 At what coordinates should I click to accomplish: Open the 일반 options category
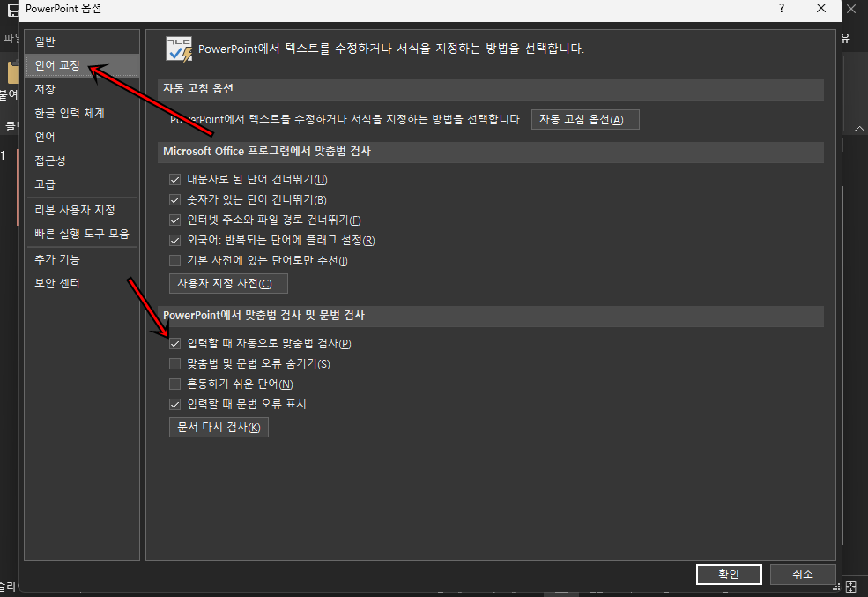coord(81,41)
